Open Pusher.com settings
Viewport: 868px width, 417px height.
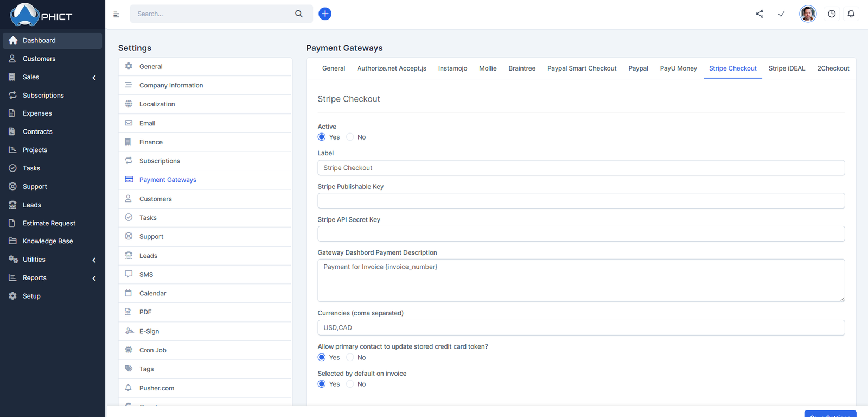[x=205, y=388]
